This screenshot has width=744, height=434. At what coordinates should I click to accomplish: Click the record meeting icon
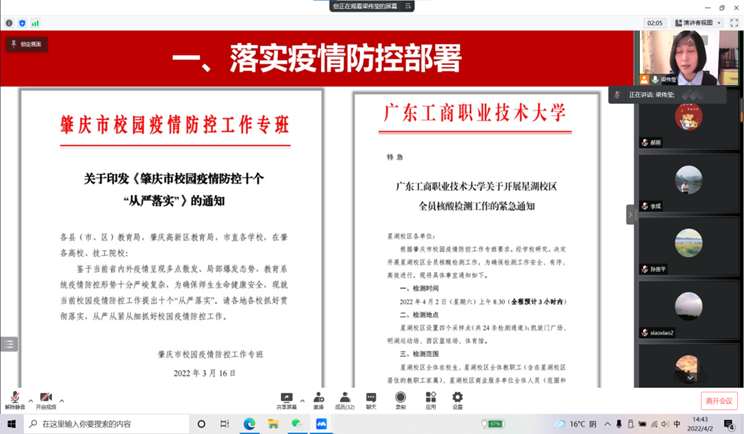400,399
